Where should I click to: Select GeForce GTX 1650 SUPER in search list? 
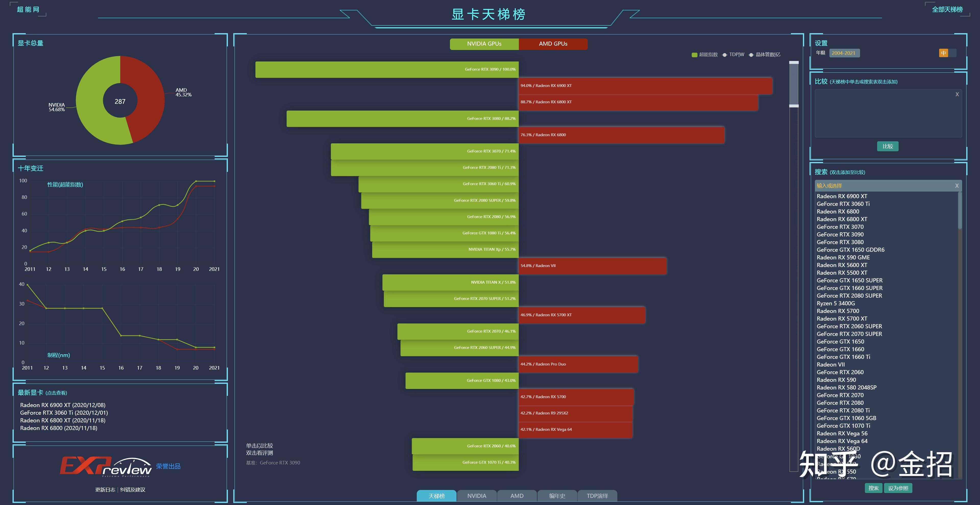[850, 280]
